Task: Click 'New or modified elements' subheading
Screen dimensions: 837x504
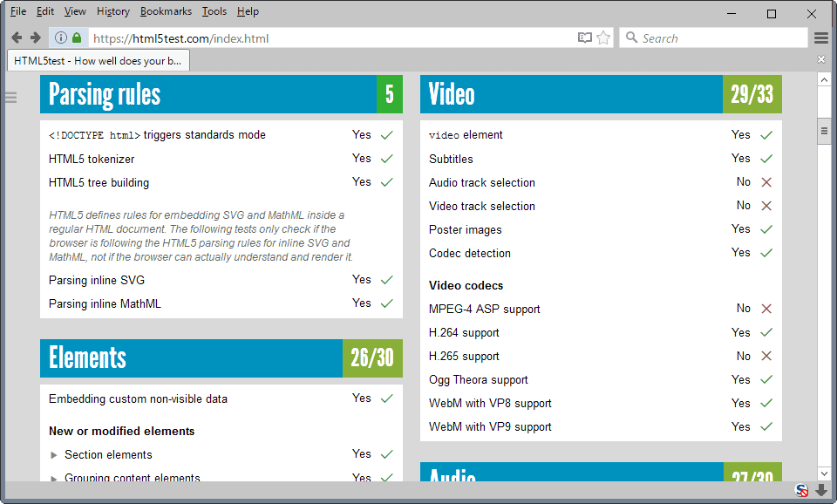Action: [122, 431]
